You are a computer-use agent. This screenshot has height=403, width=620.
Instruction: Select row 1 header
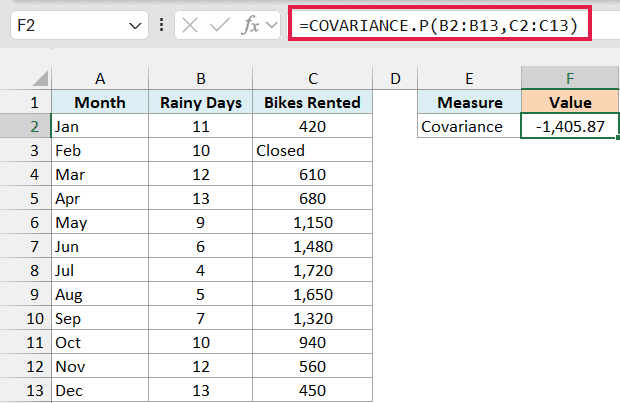[x=26, y=102]
